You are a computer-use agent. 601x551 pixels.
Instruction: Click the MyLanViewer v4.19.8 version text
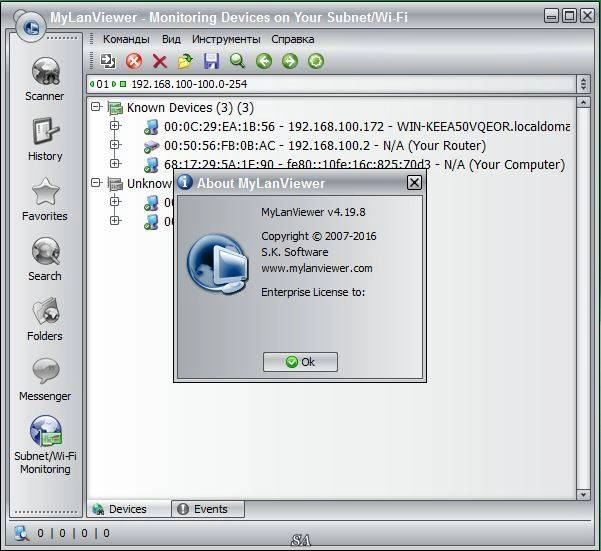coord(313,212)
